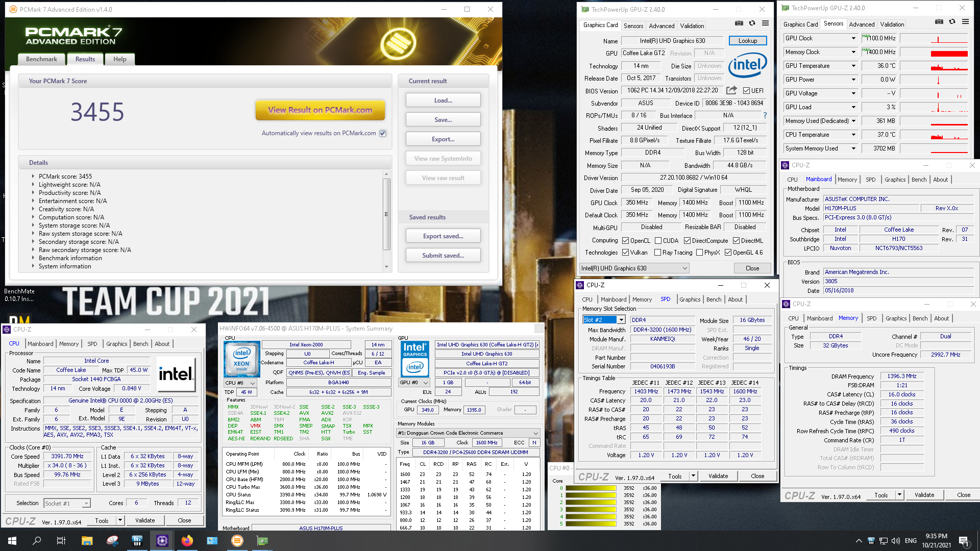Open the System Memory Used sensor dropdown arrow
Image resolution: width=980 pixels, height=551 pixels.
pyautogui.click(x=853, y=148)
